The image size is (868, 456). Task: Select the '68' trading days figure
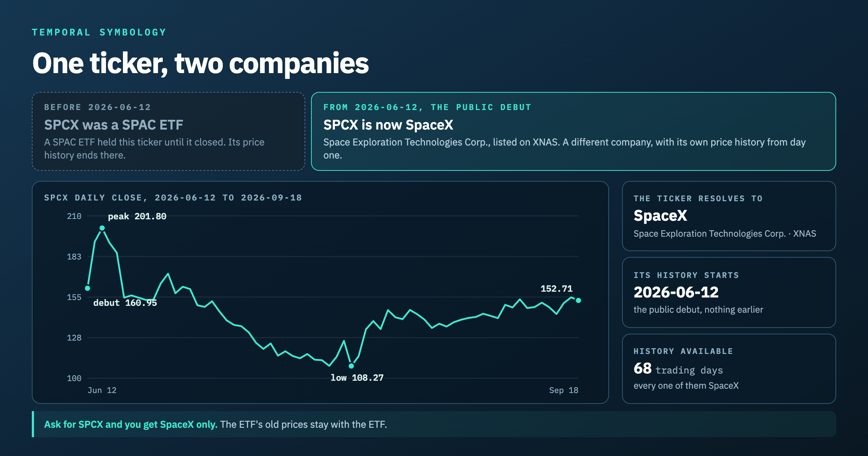643,369
